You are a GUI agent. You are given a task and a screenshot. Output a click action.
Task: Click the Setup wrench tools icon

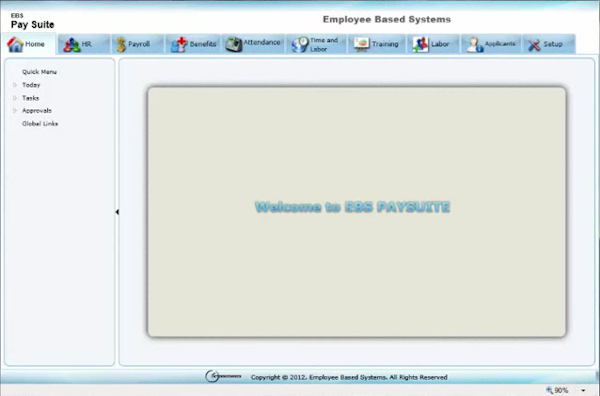point(534,45)
